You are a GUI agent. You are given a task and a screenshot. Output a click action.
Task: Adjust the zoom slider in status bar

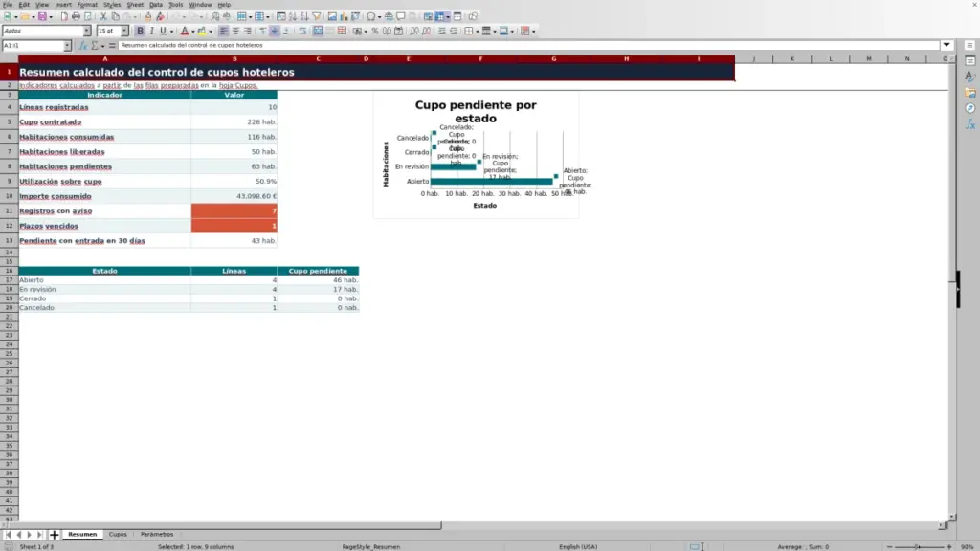point(919,546)
